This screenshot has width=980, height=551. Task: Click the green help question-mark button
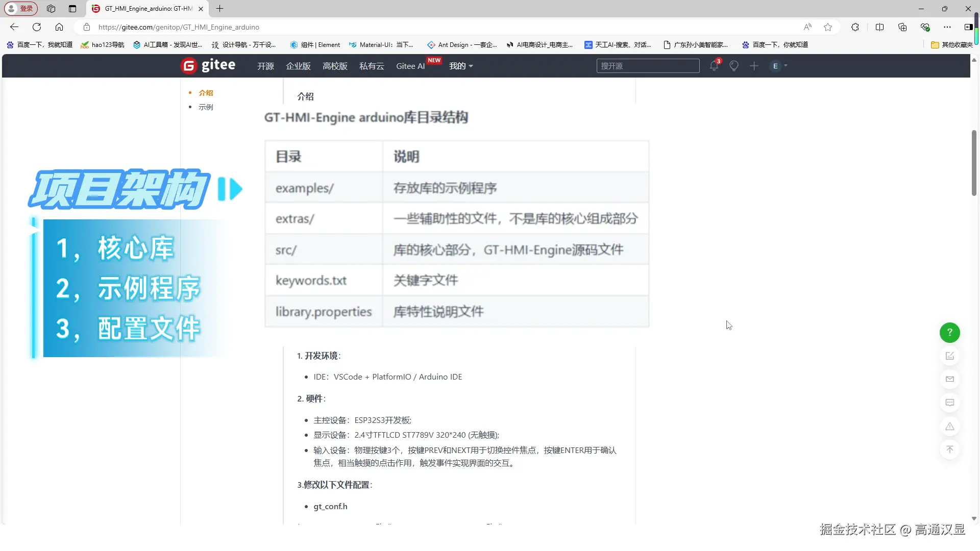[x=949, y=332]
